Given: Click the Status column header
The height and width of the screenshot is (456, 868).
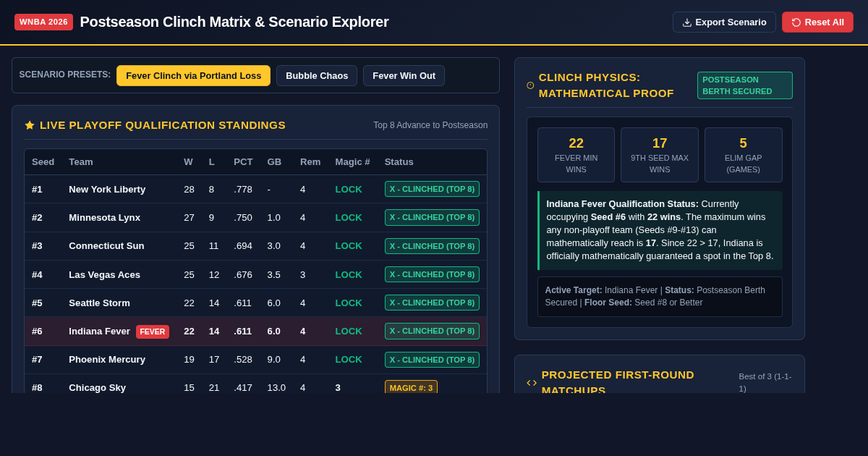Looking at the screenshot, I should [x=399, y=162].
